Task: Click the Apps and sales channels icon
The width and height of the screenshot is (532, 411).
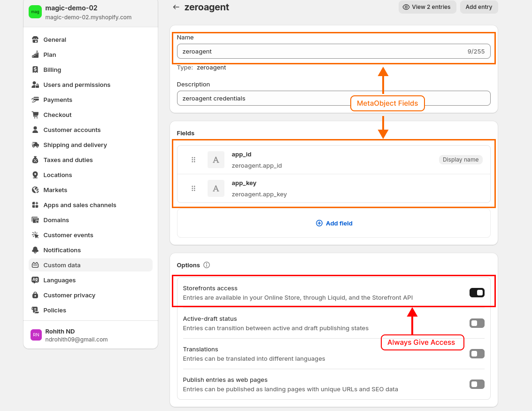Action: coord(35,205)
